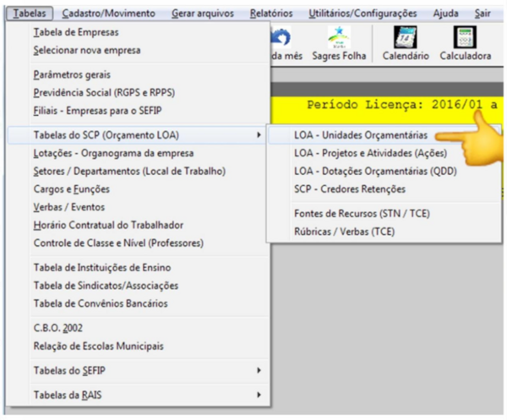Open the Utilitários/Configurações menu
Image resolution: width=507 pixels, height=420 pixels.
click(x=363, y=14)
